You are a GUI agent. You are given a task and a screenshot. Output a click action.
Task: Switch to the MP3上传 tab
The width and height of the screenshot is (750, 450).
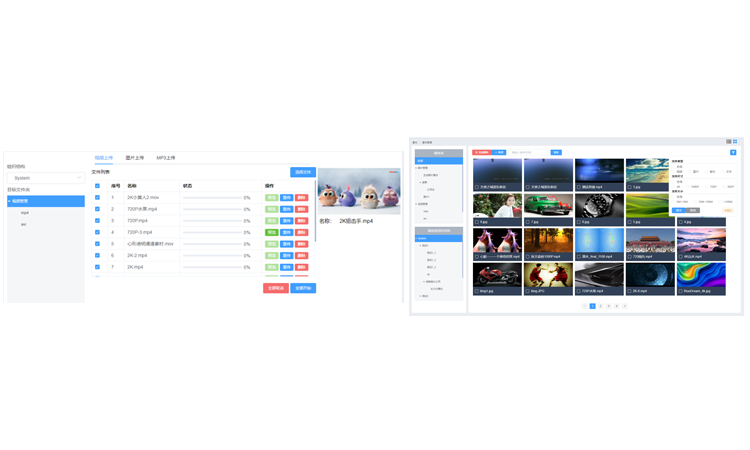[x=165, y=158]
